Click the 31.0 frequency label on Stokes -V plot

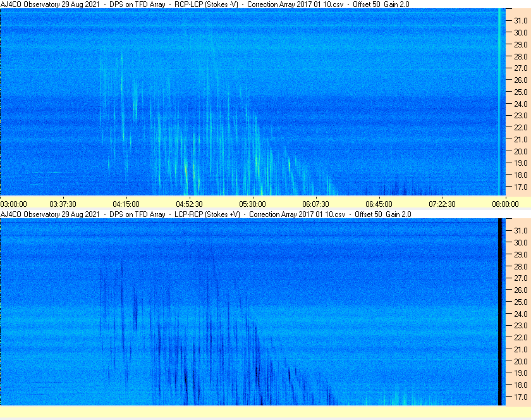click(x=521, y=21)
